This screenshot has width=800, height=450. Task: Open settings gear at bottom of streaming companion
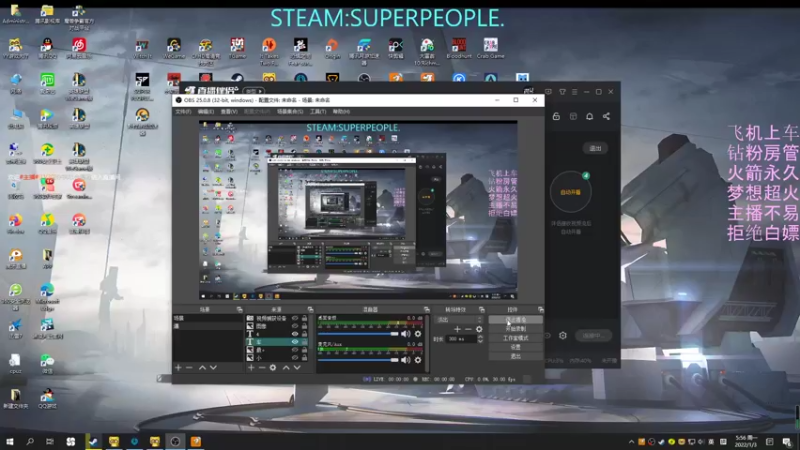coord(563,336)
